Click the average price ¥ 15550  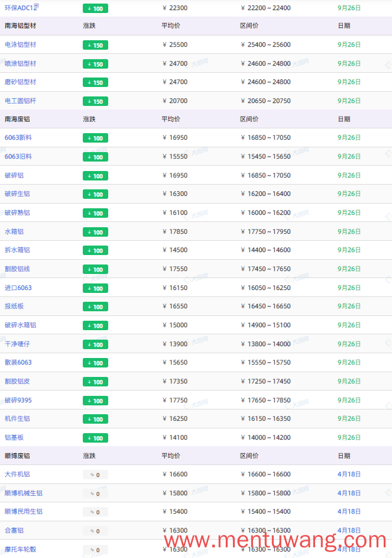tap(174, 157)
